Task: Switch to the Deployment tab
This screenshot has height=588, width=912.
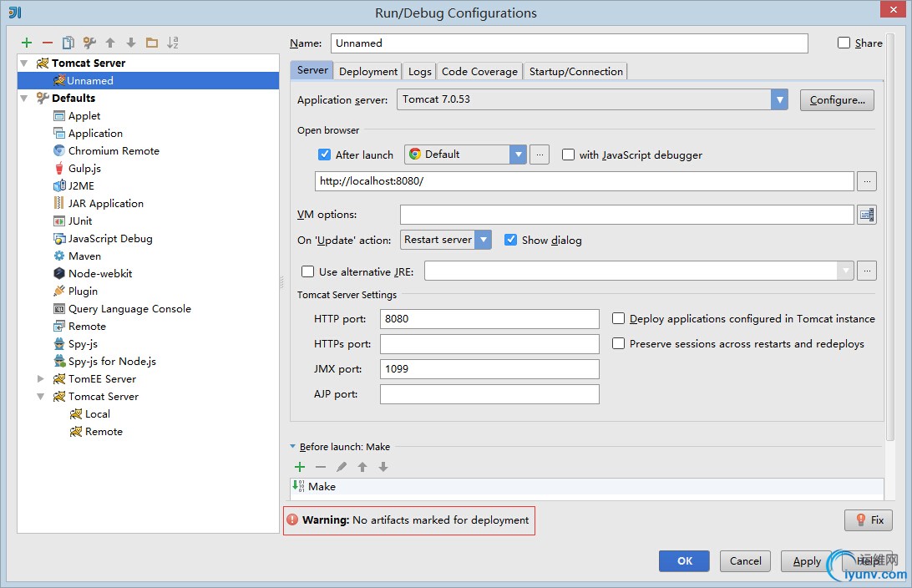Action: 368,71
